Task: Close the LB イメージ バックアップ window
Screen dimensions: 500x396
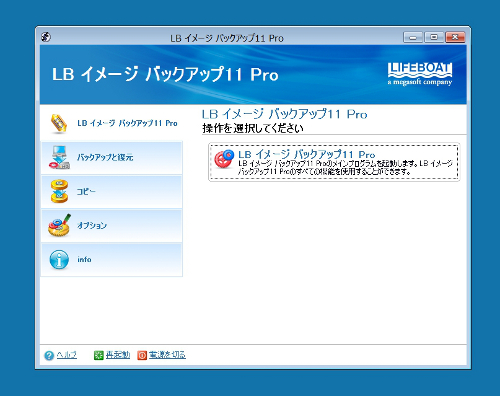Action: click(455, 37)
